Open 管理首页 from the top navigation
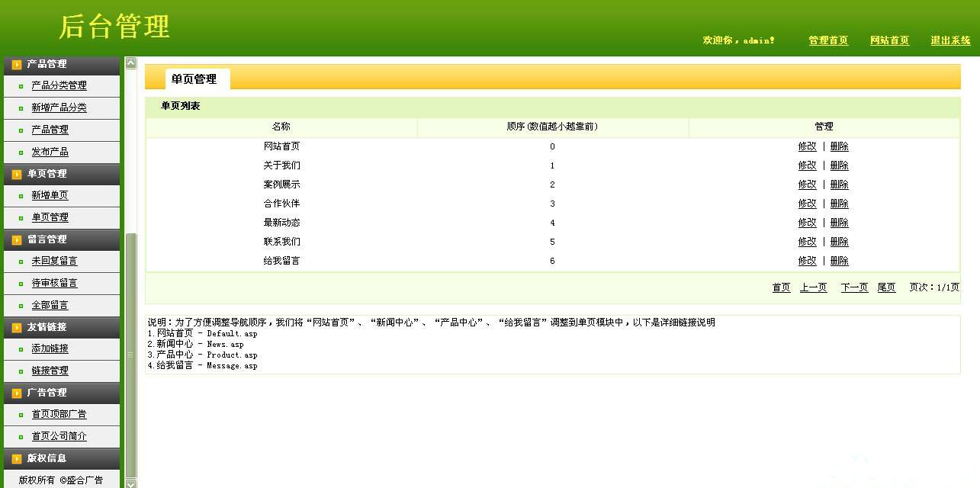Screen dimensions: 980x488 (x=828, y=40)
